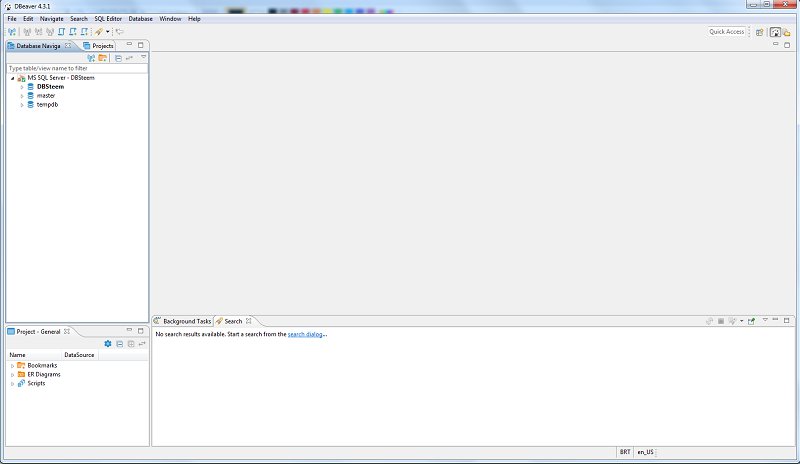
Task: Minimize the Search panel
Action: (775, 320)
